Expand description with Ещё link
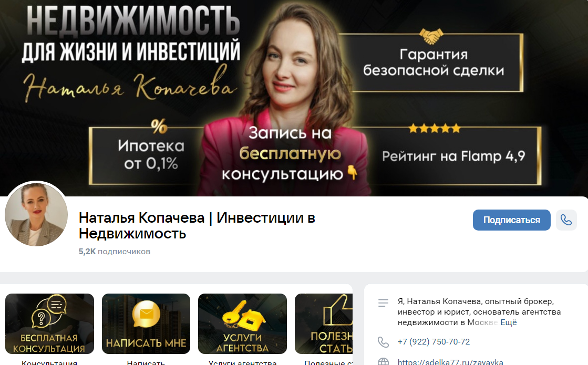The width and height of the screenshot is (588, 365). [x=509, y=322]
